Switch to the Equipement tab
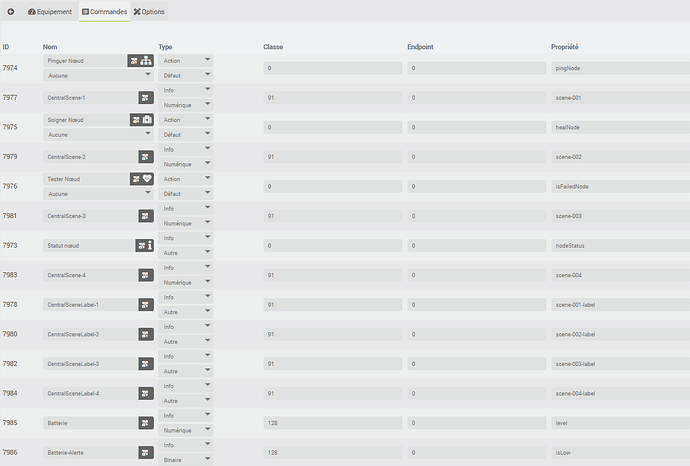The height and width of the screenshot is (466, 690). click(50, 12)
